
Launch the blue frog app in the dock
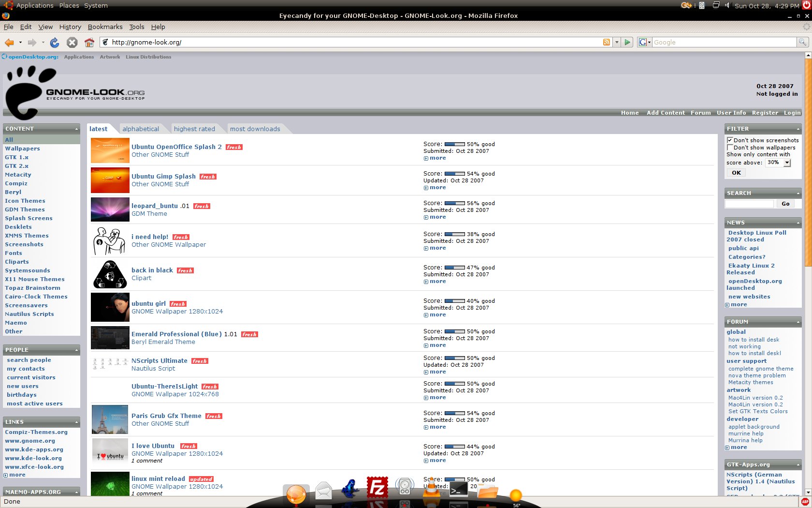pos(350,488)
